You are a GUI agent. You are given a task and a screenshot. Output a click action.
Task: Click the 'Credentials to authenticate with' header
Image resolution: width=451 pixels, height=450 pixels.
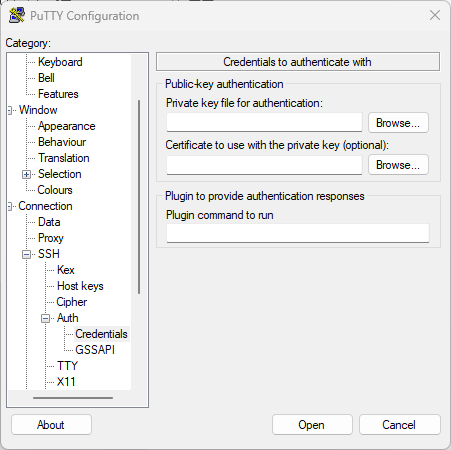[x=298, y=62]
